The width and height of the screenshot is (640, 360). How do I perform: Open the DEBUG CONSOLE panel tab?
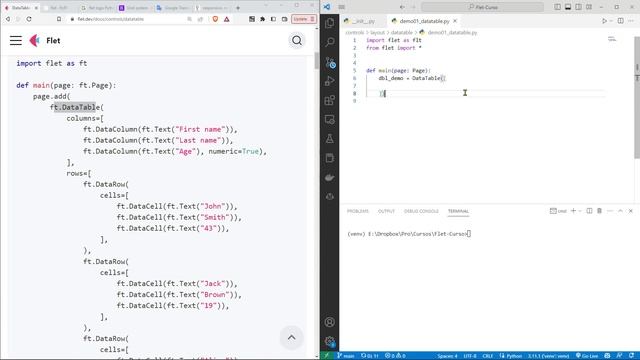(x=421, y=211)
